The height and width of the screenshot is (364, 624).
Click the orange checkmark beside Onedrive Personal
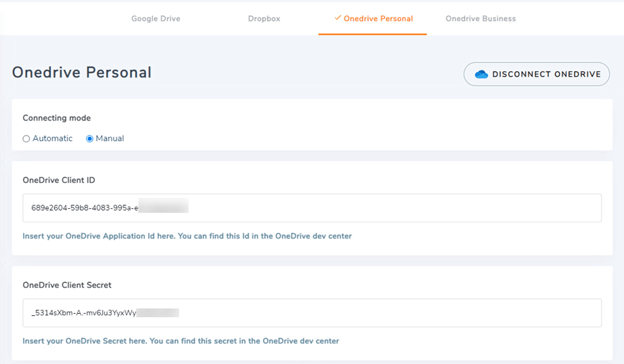tap(338, 18)
